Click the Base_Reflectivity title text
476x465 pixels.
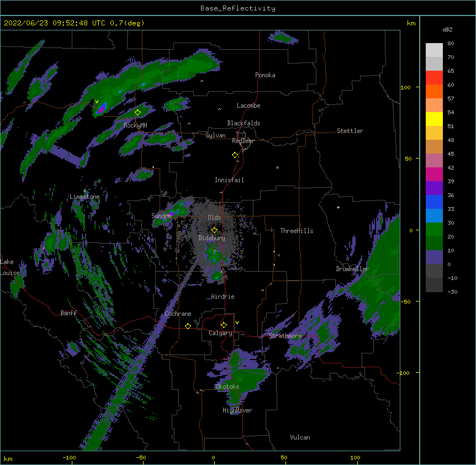238,8
